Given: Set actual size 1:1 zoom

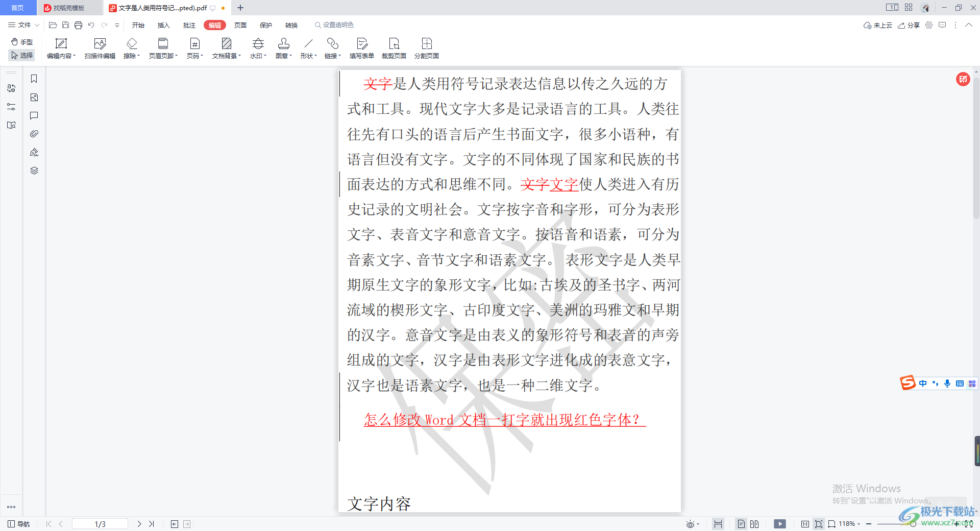Looking at the screenshot, I should [805, 524].
